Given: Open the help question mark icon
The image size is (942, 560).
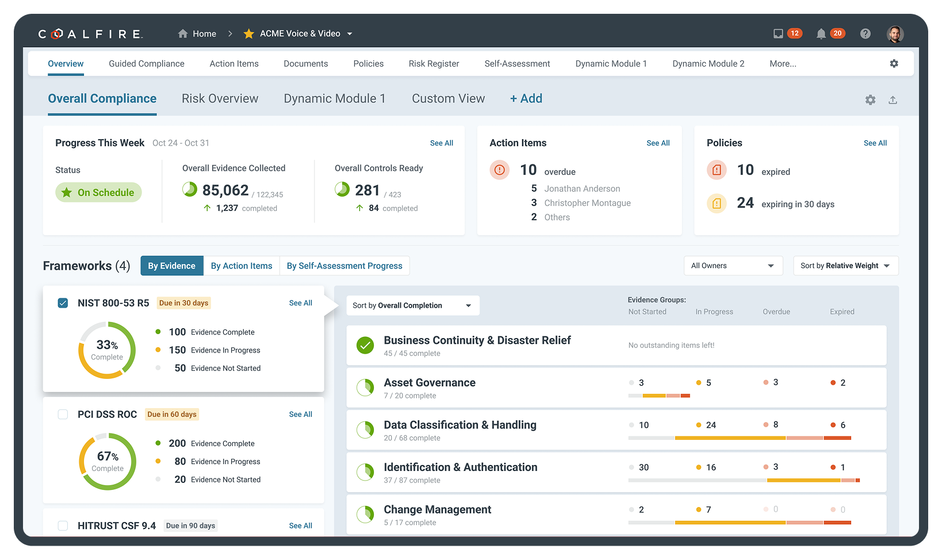Looking at the screenshot, I should click(x=865, y=33).
